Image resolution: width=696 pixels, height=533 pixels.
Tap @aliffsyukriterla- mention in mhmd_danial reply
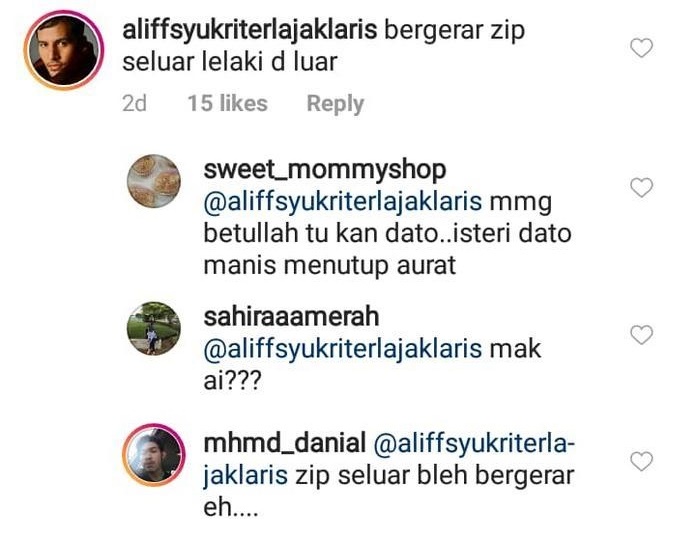coord(474,444)
